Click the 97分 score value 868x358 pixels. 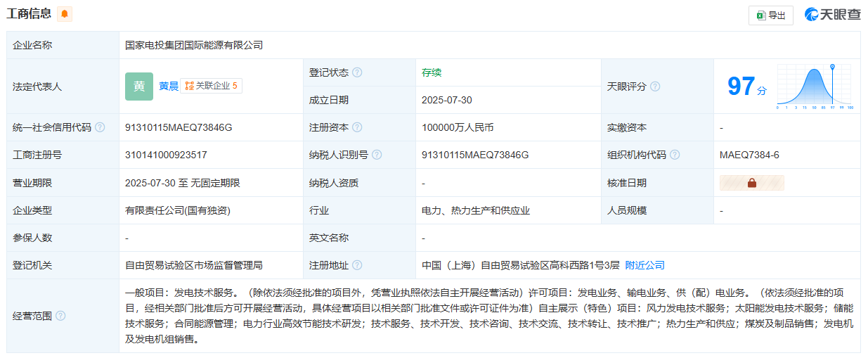click(x=746, y=87)
